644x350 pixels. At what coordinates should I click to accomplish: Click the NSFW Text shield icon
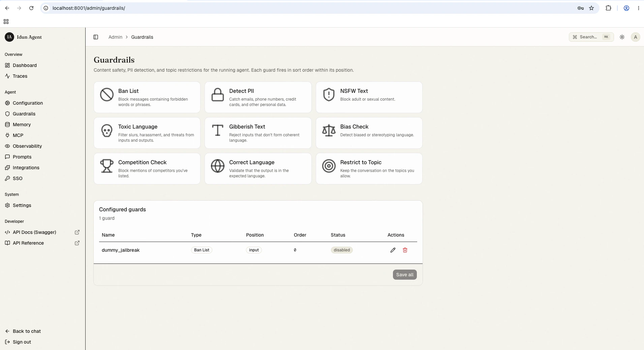[329, 95]
